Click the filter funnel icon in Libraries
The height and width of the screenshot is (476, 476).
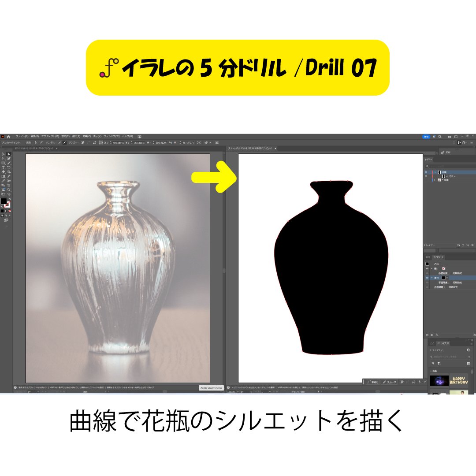pyautogui.click(x=433, y=363)
